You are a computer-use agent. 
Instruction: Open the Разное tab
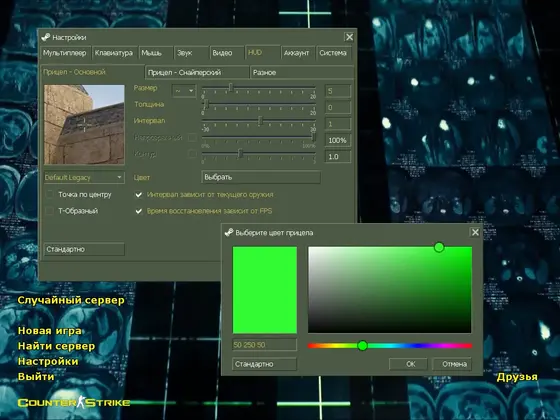pyautogui.click(x=302, y=72)
